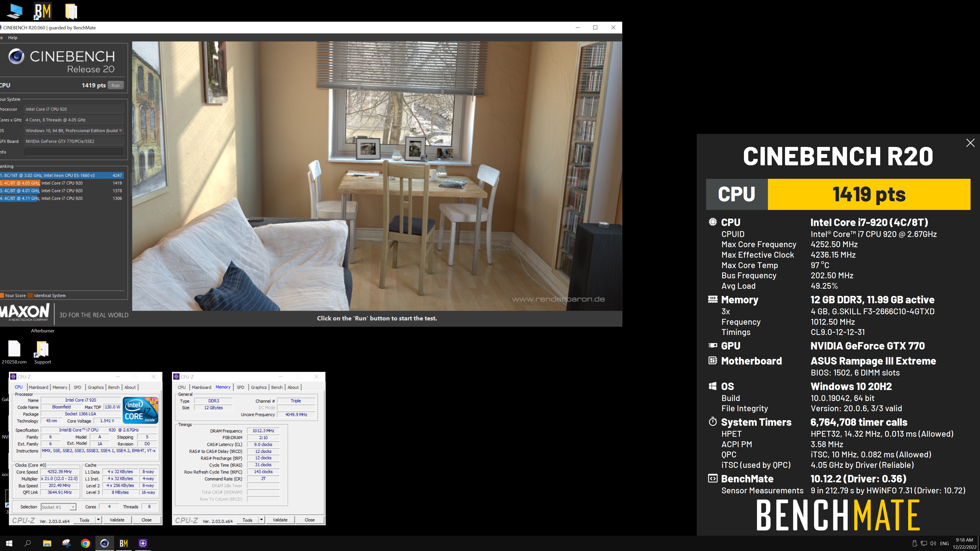Open This PC desktop icon

click(15, 11)
